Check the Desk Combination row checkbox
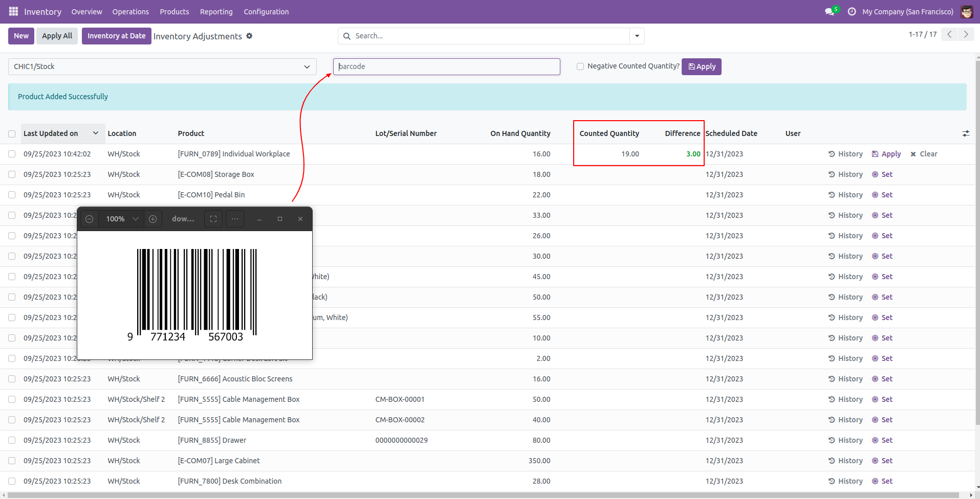 pos(12,481)
